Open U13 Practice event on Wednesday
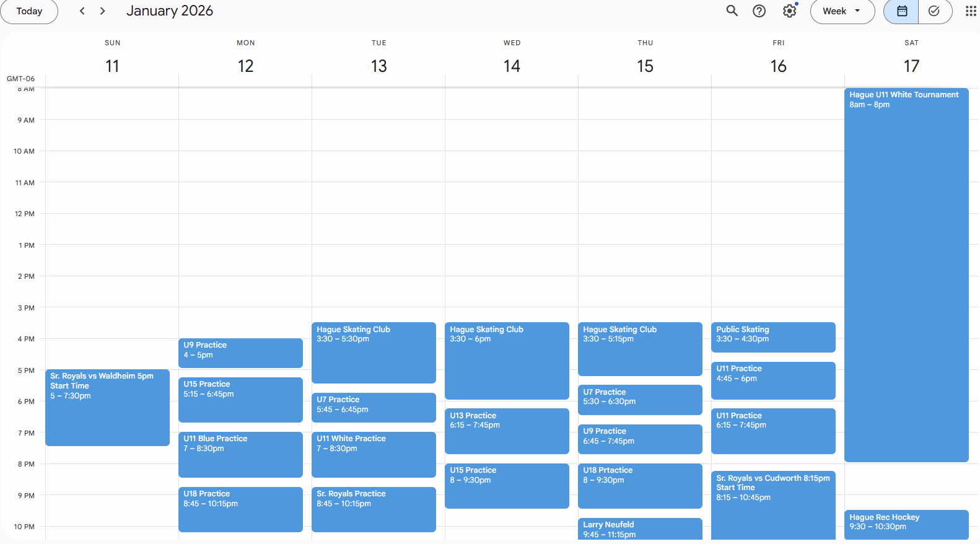 (x=506, y=431)
